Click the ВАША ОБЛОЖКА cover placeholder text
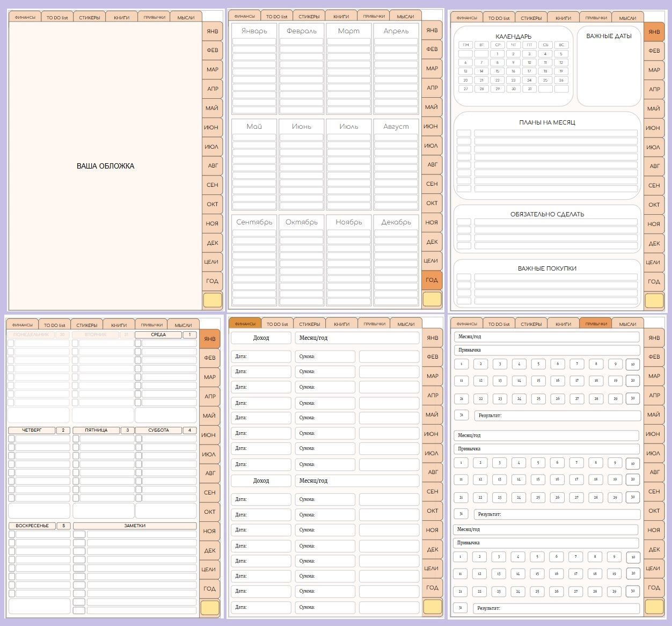 click(x=105, y=166)
